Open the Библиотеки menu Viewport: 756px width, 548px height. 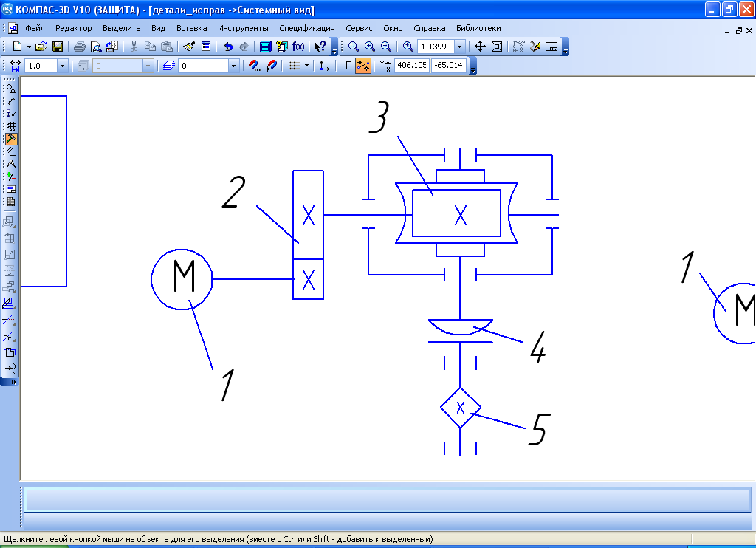(x=478, y=28)
